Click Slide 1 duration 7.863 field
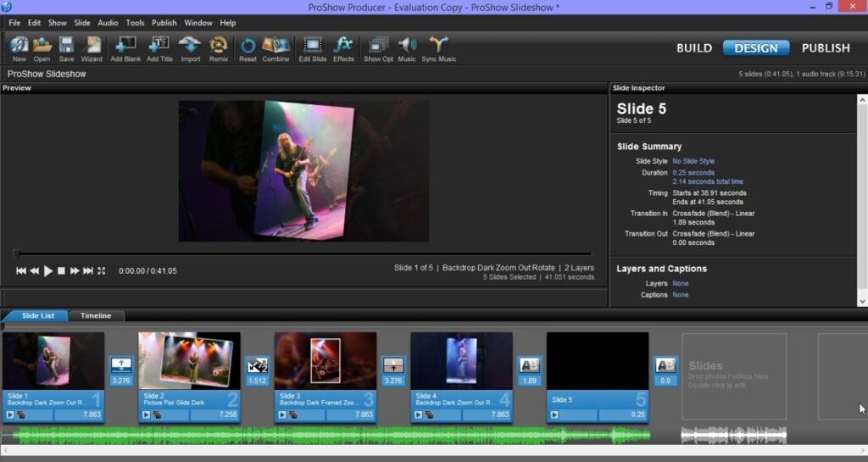The height and width of the screenshot is (462, 868). [x=78, y=415]
